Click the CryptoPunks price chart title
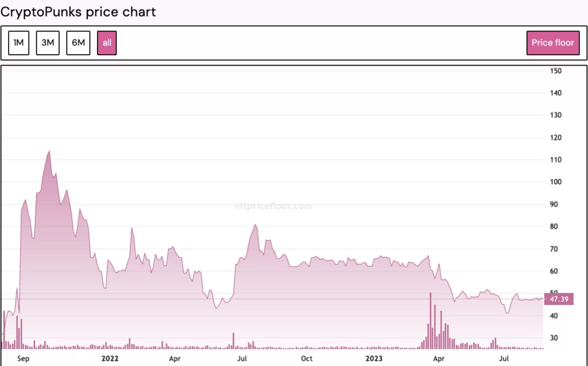 tap(78, 11)
